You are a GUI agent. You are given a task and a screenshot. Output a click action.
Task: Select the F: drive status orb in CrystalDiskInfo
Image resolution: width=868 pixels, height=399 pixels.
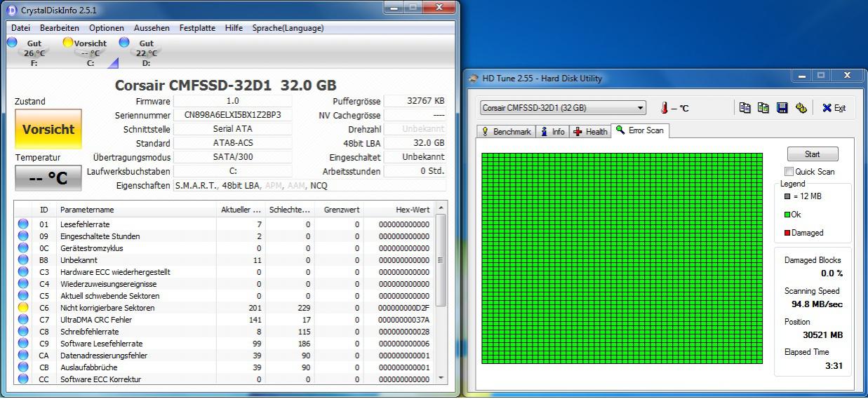point(13,42)
